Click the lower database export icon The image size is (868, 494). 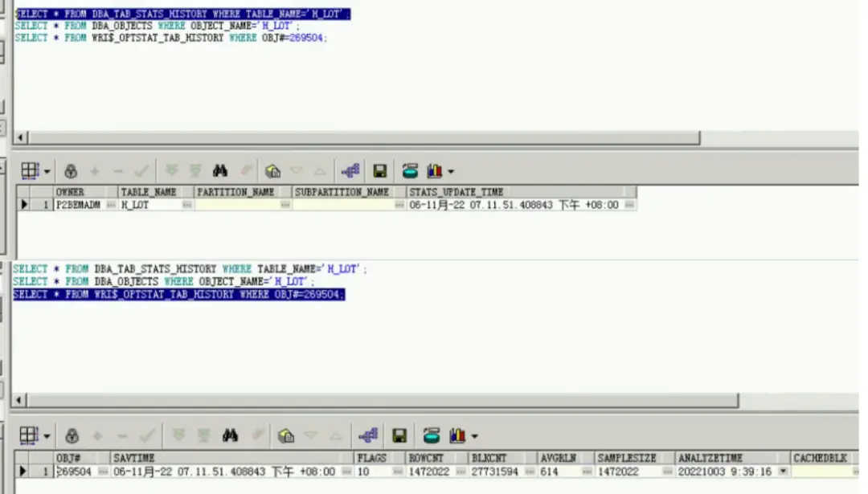pos(432,436)
